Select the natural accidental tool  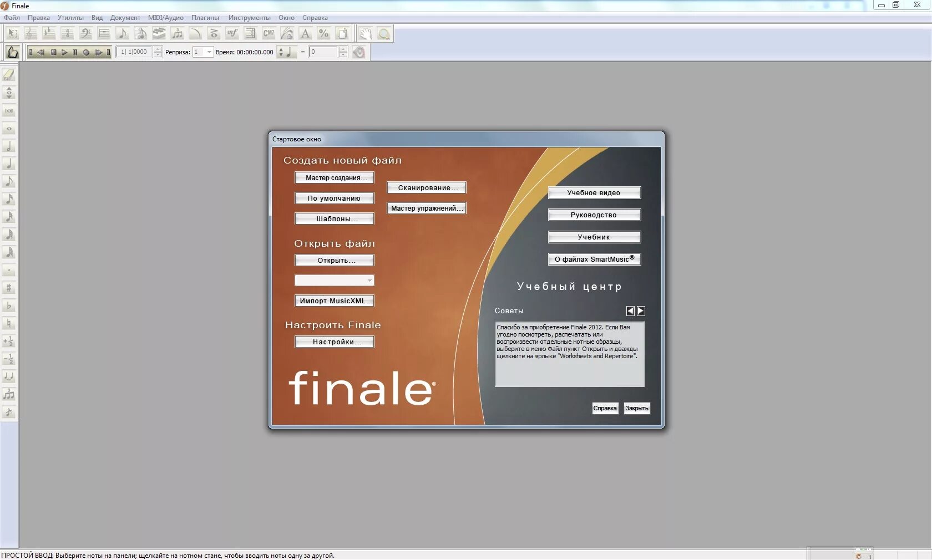click(9, 323)
